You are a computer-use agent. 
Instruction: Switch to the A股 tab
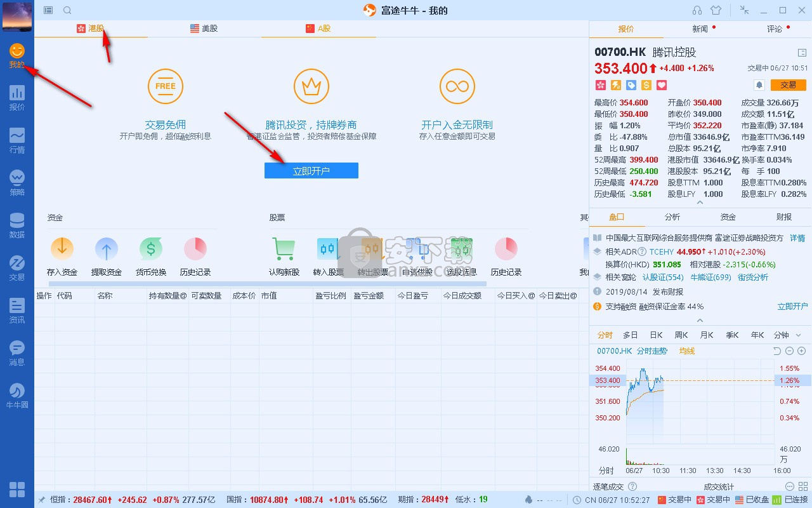coord(318,29)
